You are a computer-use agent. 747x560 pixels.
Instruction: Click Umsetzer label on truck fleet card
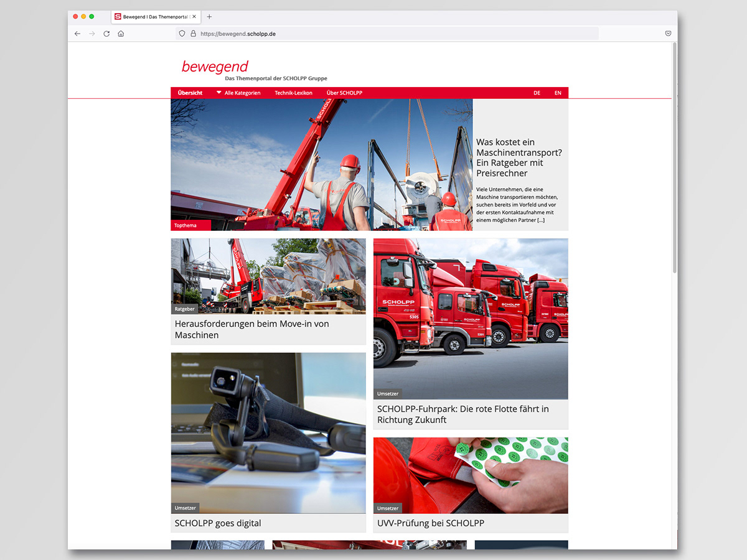[388, 394]
